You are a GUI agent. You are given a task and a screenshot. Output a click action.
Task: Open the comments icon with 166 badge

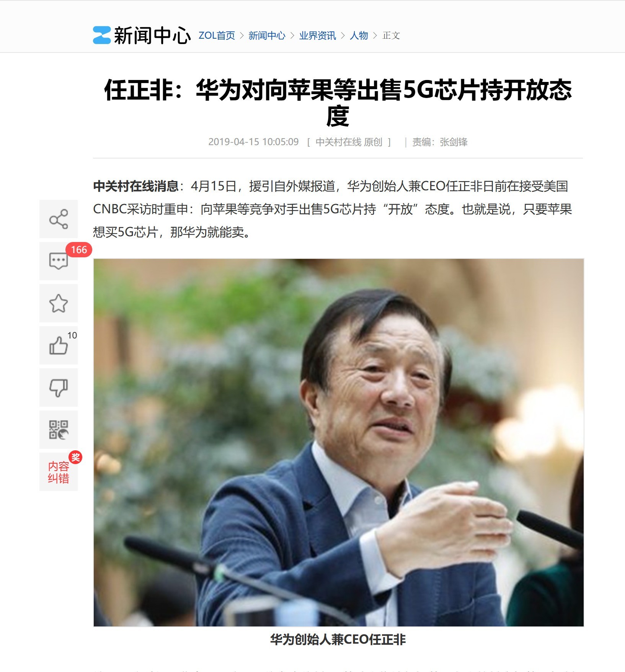point(59,261)
